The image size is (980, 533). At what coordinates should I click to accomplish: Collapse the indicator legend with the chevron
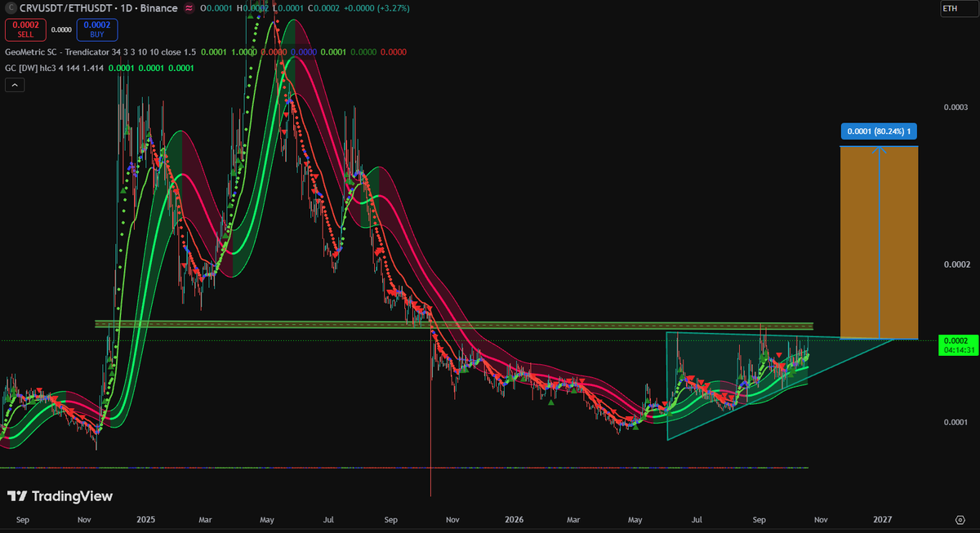tap(14, 85)
